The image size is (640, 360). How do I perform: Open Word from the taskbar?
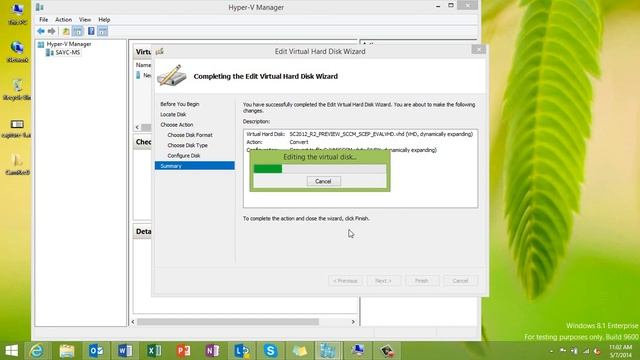pos(125,351)
